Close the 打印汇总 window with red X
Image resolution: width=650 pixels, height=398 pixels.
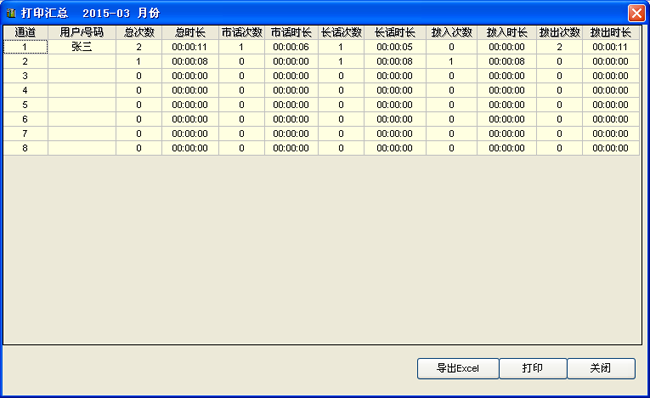pyautogui.click(x=636, y=13)
